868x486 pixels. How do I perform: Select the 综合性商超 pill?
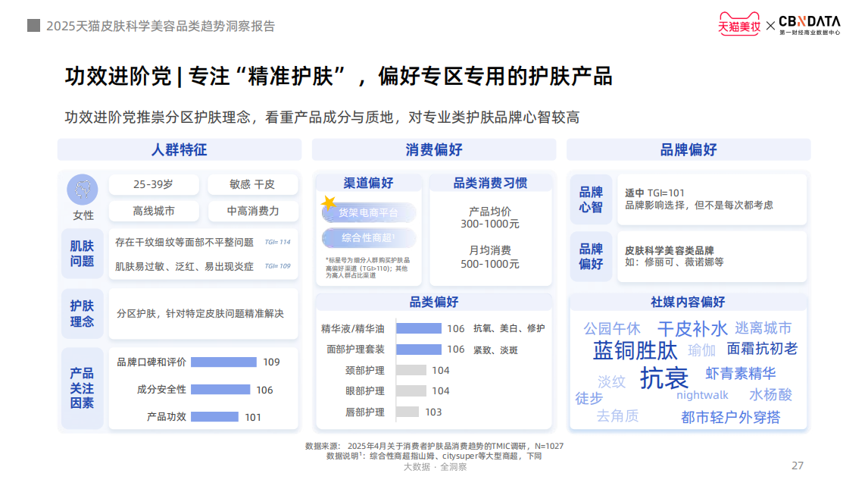[x=369, y=238]
